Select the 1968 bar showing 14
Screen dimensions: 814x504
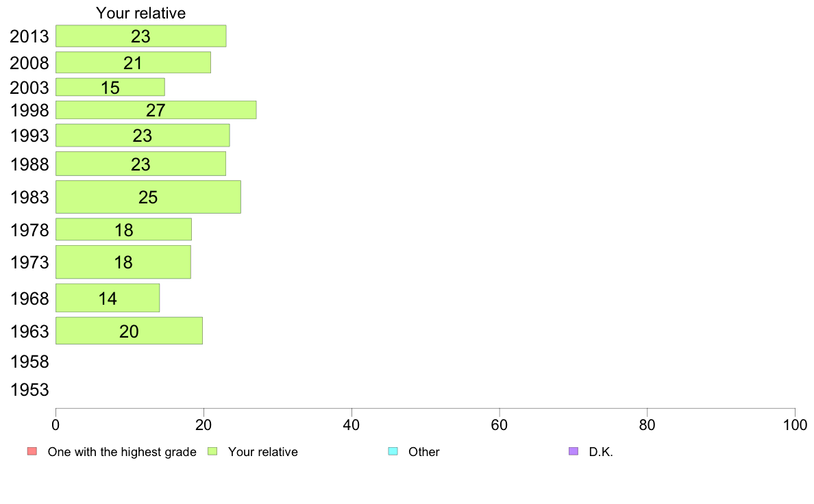[x=108, y=298]
